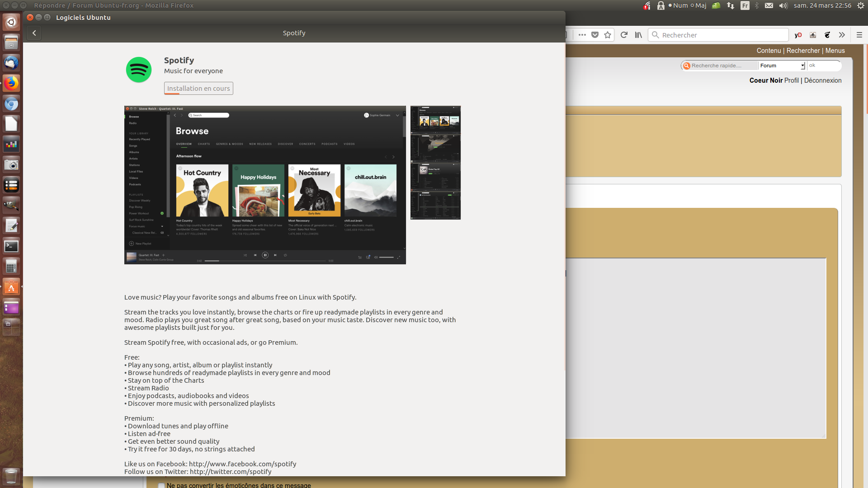868x488 pixels.
Task: Open the Firefox hamburger menu
Action: pyautogui.click(x=859, y=35)
